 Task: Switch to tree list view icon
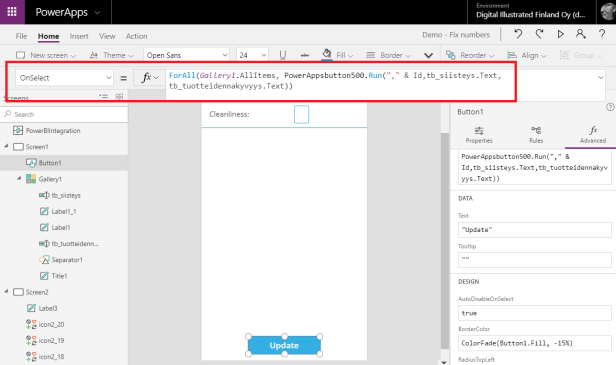104,96
